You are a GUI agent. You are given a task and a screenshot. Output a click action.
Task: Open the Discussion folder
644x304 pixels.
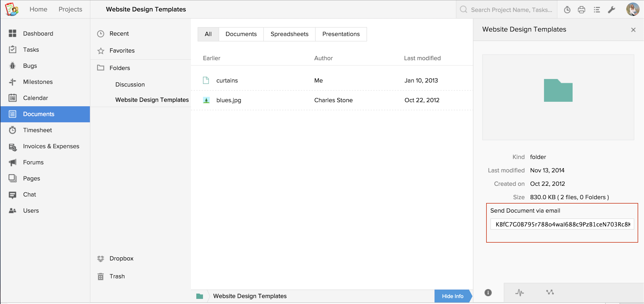click(x=130, y=85)
